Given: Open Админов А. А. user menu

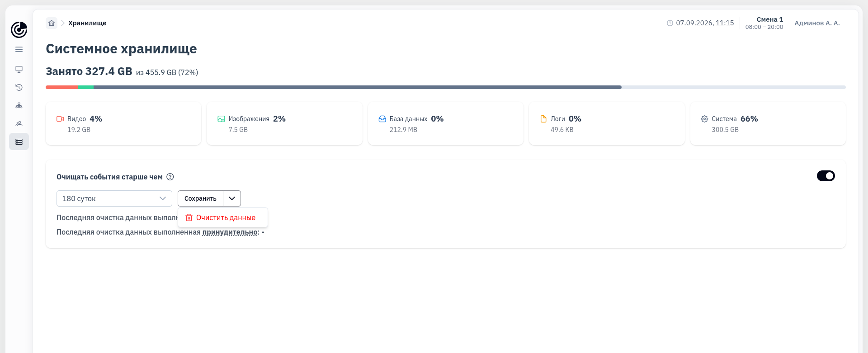Looking at the screenshot, I should tap(817, 23).
